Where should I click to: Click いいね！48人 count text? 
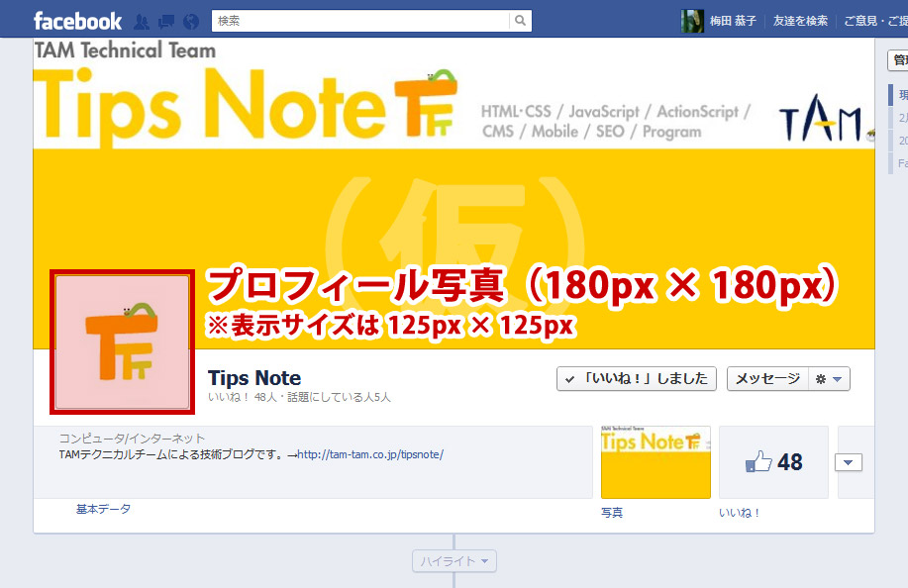click(x=242, y=398)
